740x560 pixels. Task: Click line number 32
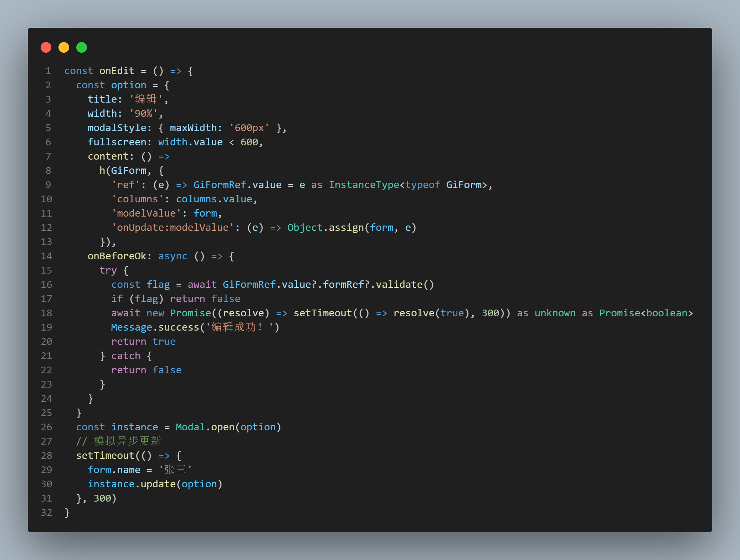(x=46, y=513)
